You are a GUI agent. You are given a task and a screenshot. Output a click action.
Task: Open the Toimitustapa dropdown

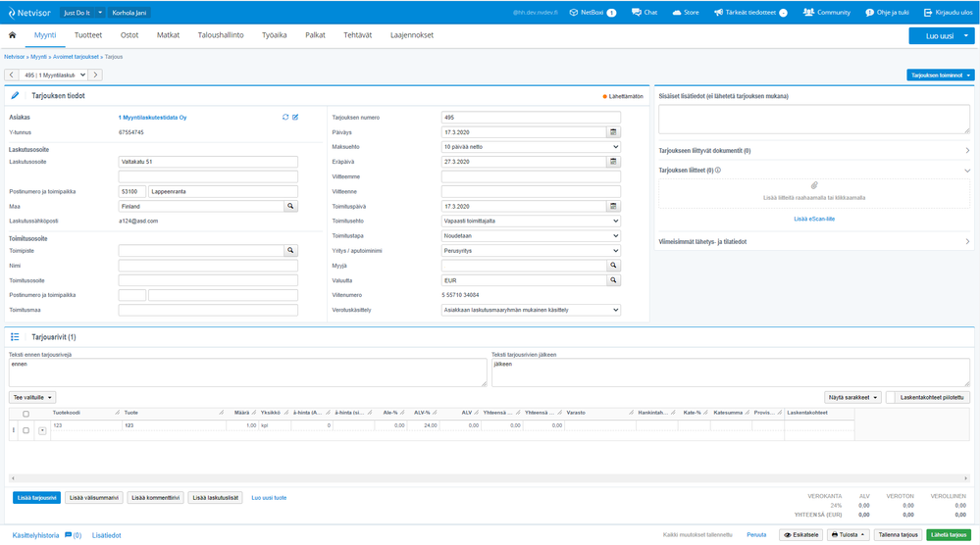531,236
